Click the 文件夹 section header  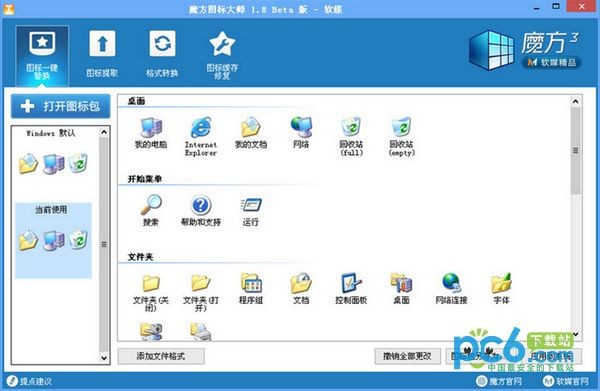[x=140, y=257]
